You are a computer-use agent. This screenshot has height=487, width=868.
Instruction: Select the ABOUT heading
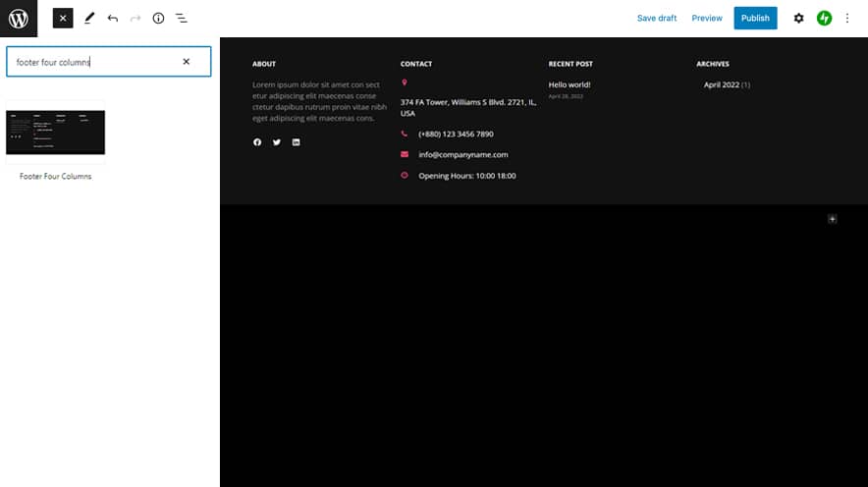pyautogui.click(x=264, y=64)
